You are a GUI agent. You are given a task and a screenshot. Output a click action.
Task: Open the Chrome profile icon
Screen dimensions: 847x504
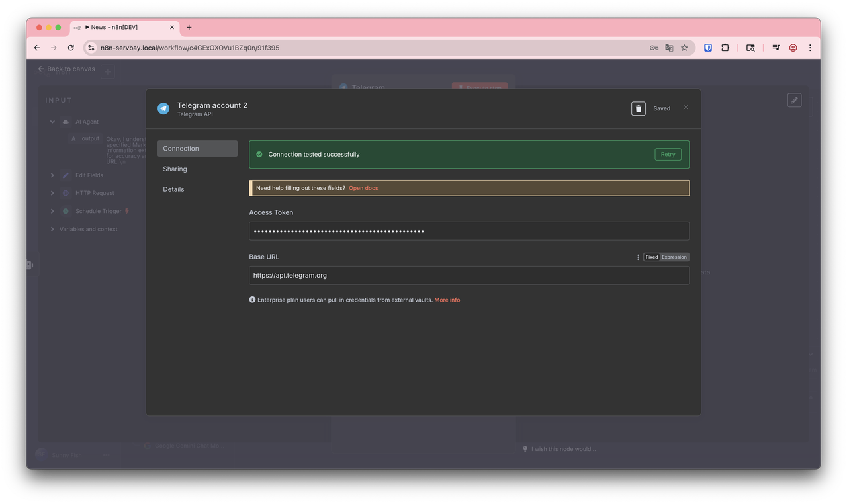tap(793, 48)
